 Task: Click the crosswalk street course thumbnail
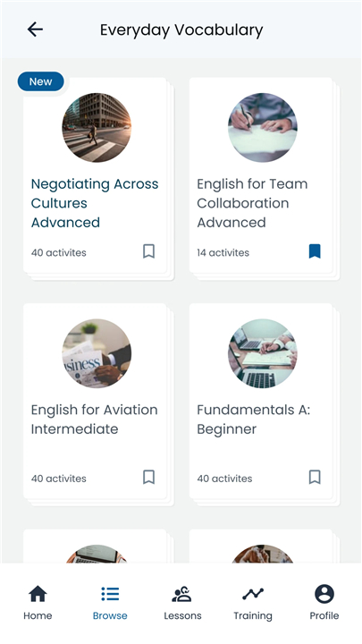coord(97,127)
